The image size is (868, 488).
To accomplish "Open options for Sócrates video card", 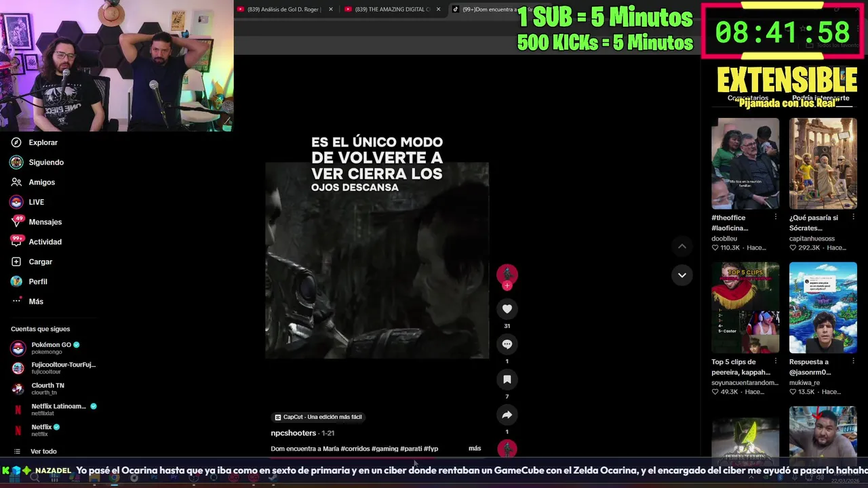I will coord(854,218).
